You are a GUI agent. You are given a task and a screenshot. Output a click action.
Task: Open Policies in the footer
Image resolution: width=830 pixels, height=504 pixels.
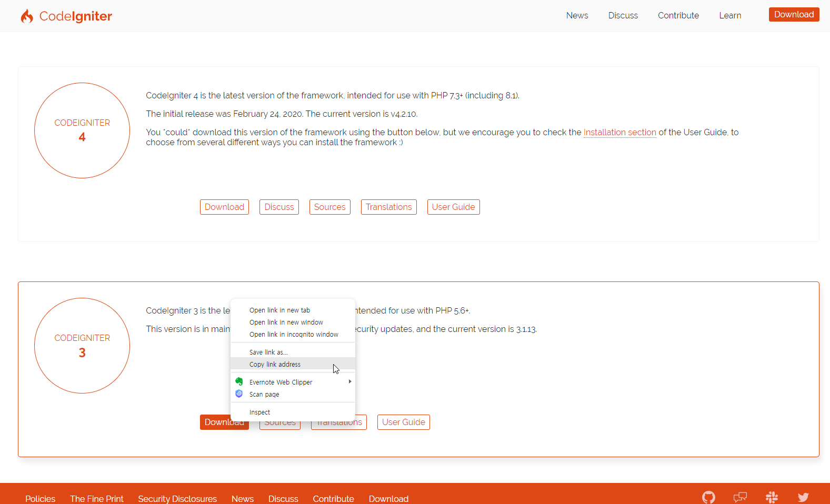pos(40,499)
